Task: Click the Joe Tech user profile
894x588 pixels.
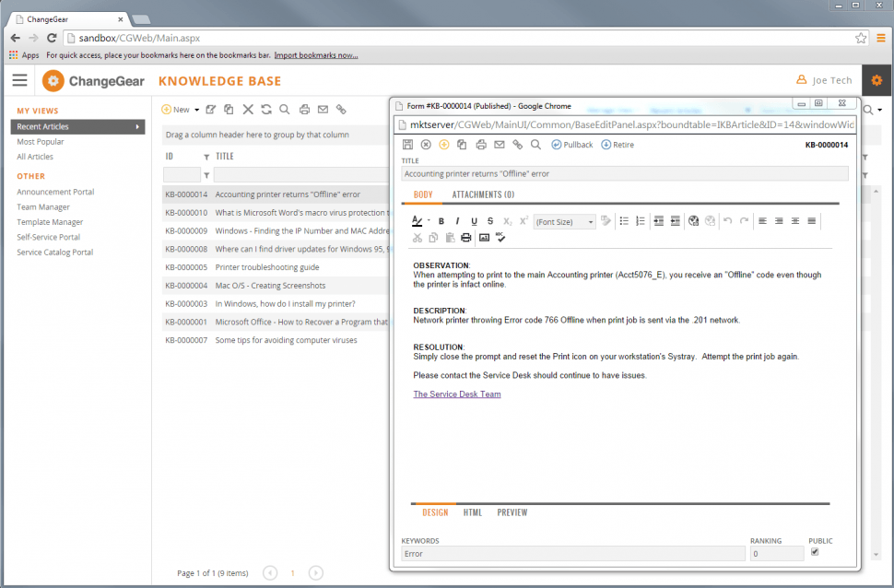Action: (825, 80)
